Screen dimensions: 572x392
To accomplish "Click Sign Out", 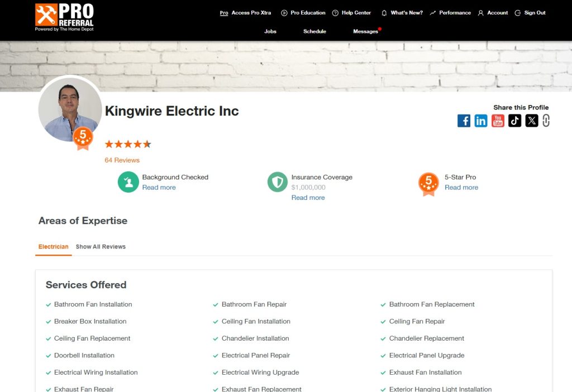I will 530,13.
